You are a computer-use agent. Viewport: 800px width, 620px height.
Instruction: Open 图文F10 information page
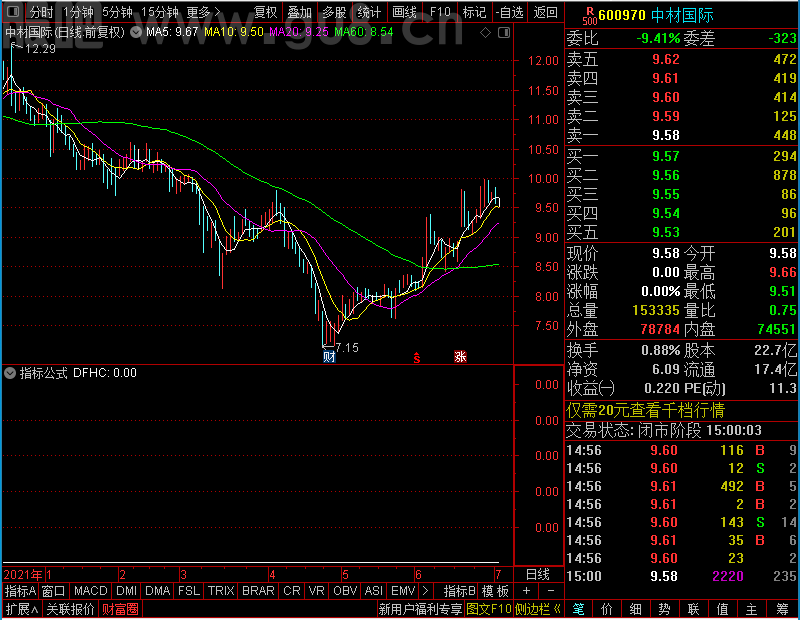click(489, 609)
